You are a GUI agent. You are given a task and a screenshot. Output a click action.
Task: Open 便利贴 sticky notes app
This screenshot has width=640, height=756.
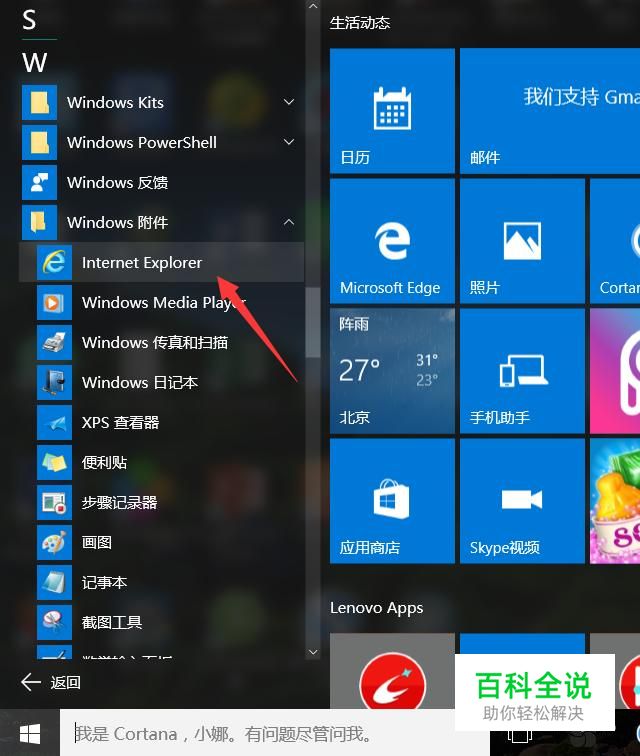coord(162,462)
